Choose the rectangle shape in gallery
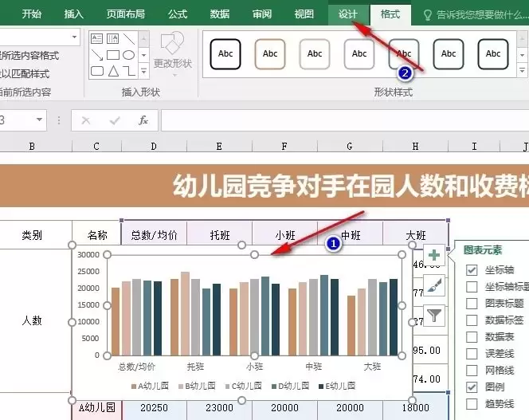 113,55
